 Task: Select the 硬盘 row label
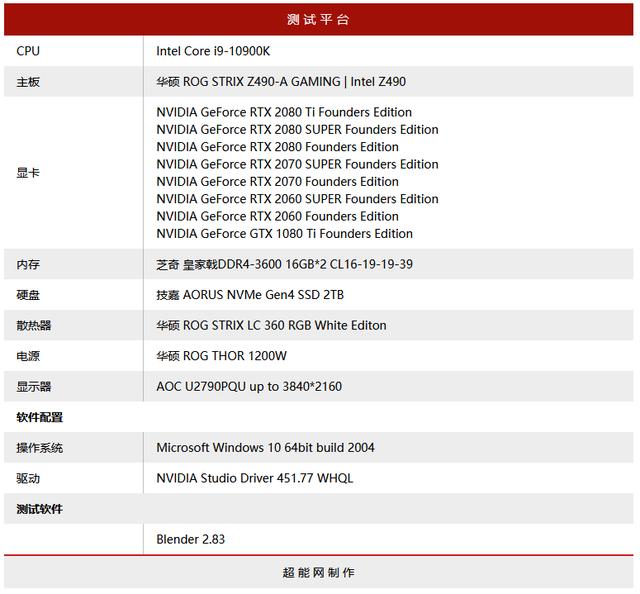(x=28, y=295)
